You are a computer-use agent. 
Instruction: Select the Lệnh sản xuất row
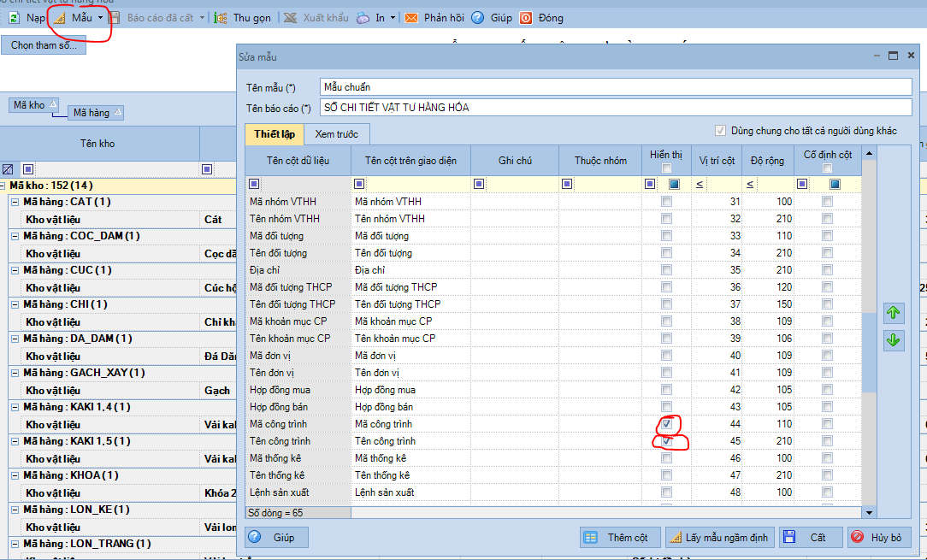(x=552, y=492)
